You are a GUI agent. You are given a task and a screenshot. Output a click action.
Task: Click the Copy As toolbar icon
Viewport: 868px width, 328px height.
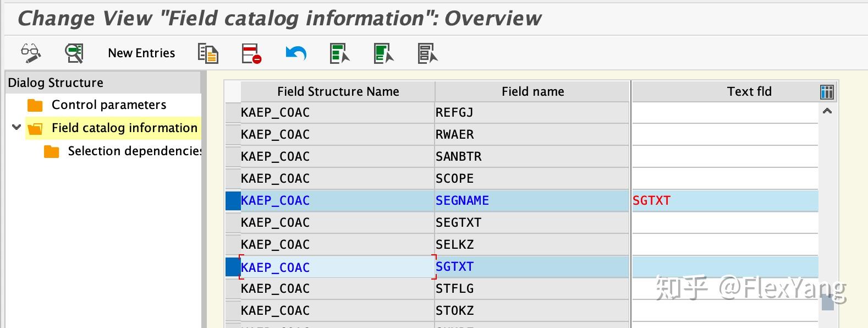(x=208, y=53)
